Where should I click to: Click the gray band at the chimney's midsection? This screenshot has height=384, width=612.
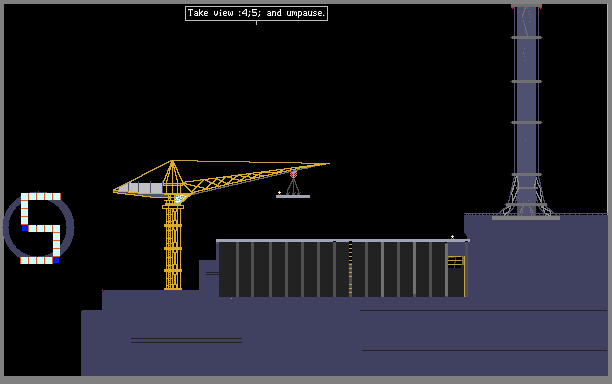(x=526, y=123)
